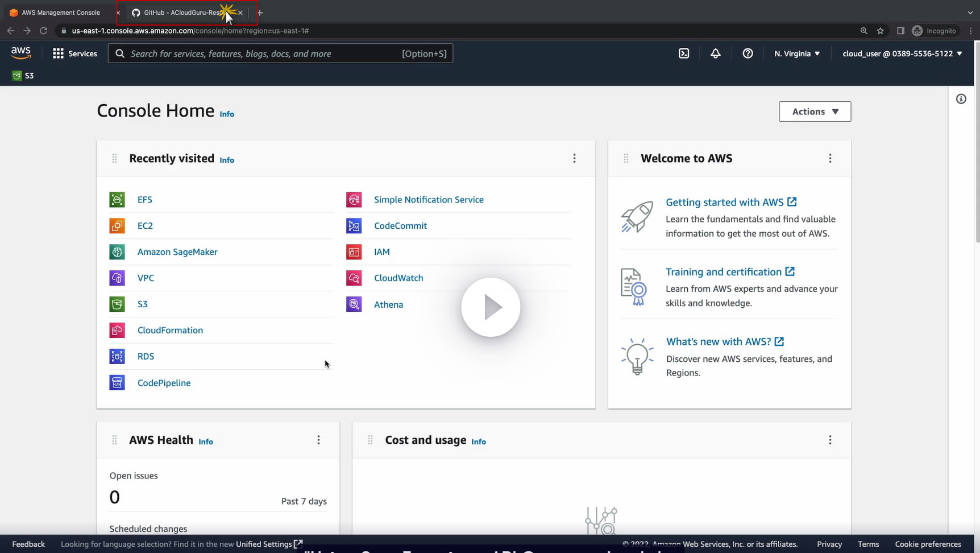The height and width of the screenshot is (553, 980).
Task: Click the browser reload button
Action: (43, 31)
